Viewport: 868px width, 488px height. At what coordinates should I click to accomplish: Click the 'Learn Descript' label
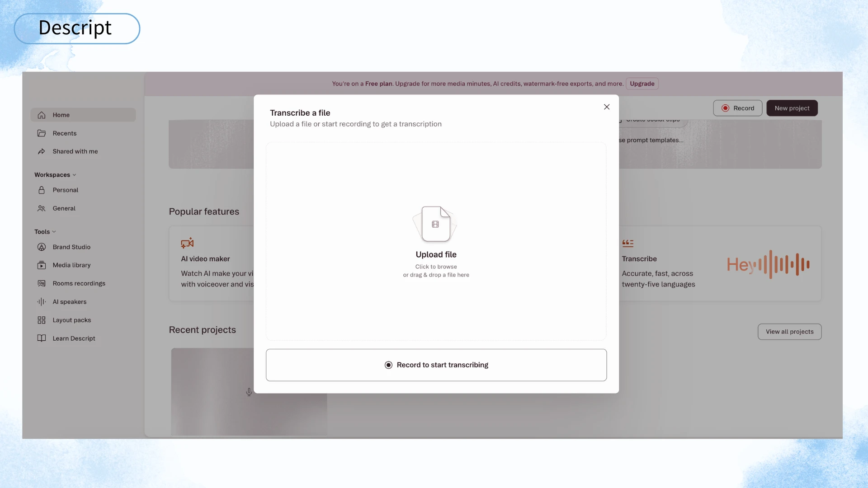tap(74, 338)
